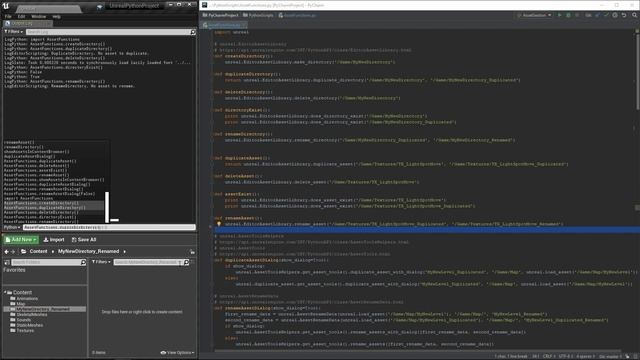Click the asset search magnifier icon

click(x=187, y=262)
